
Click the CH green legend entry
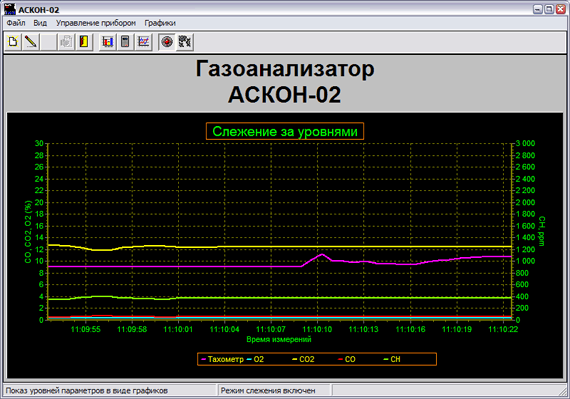pos(392,359)
